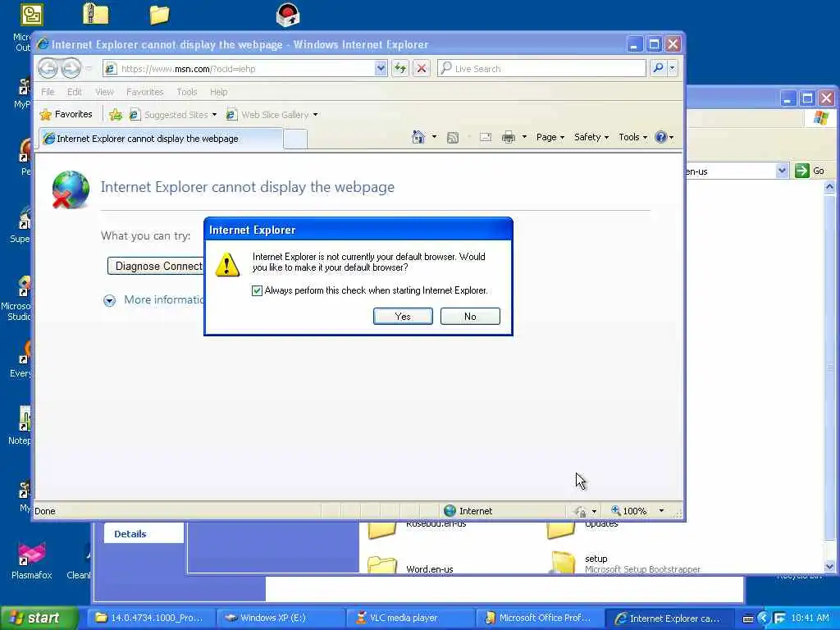Expand the Print options dropdown arrow
Image resolution: width=840 pixels, height=630 pixels.
point(524,137)
